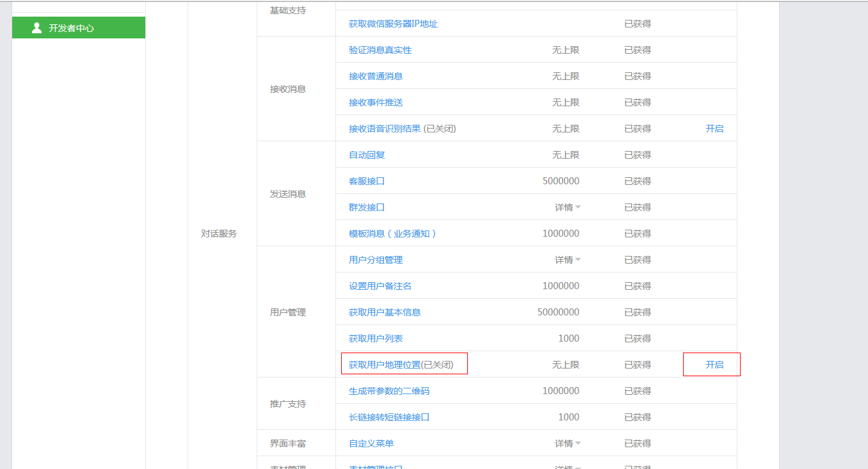Open the 接收事件推送 link

coord(374,102)
